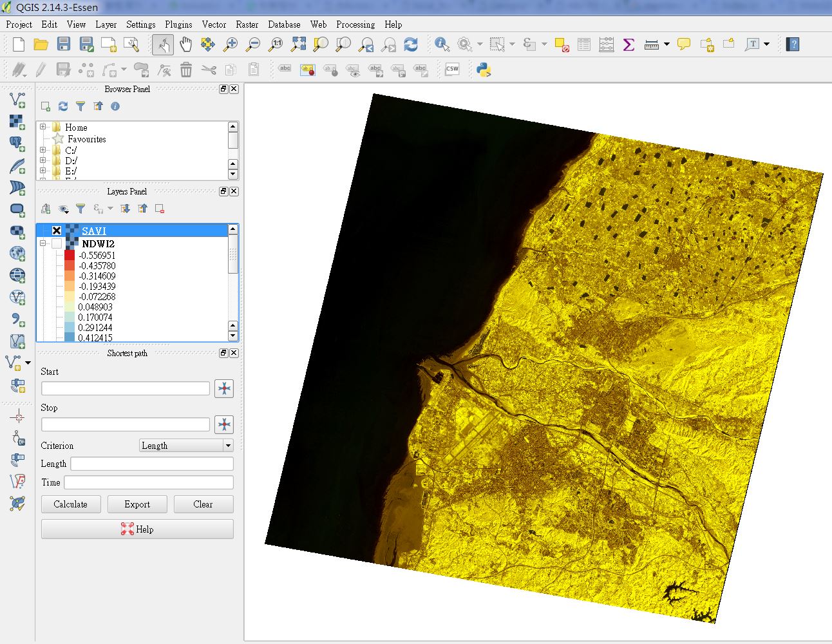This screenshot has height=644, width=832.
Task: Expand the C:/ drive node
Action: coord(43,150)
